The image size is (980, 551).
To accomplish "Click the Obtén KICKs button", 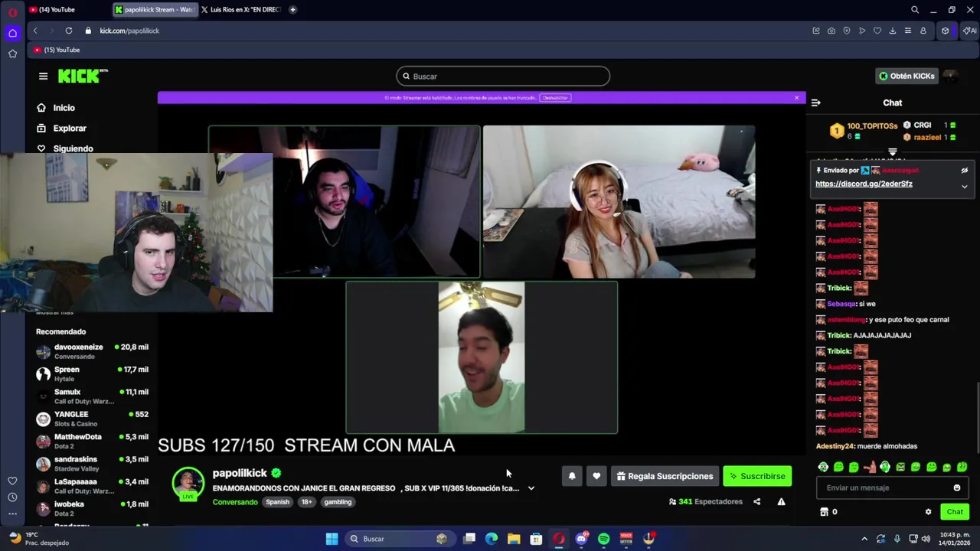I will 906,76.
